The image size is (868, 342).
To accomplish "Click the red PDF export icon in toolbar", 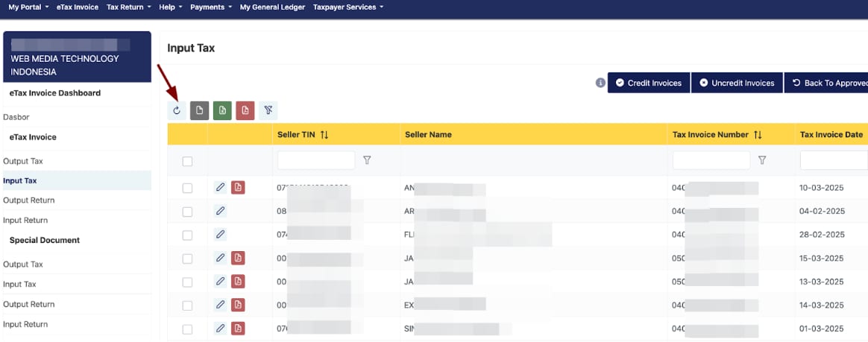I will point(245,111).
